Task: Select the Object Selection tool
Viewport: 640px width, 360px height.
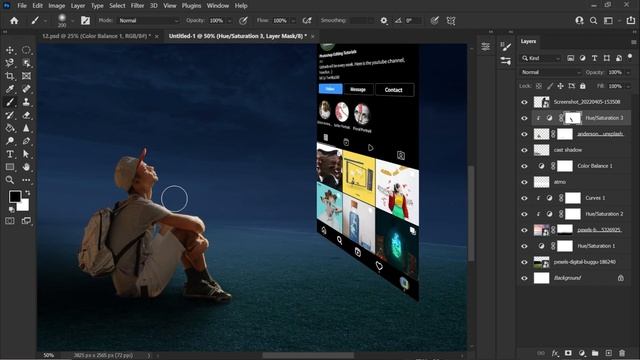Action: click(26, 63)
